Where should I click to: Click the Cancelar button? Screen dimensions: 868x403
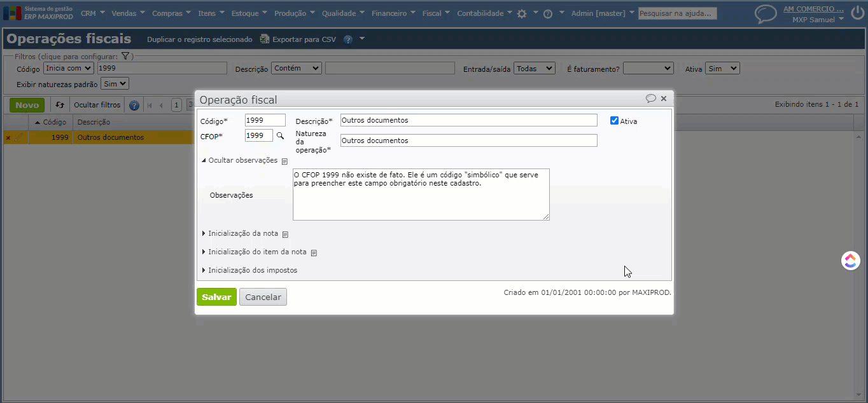pos(263,297)
